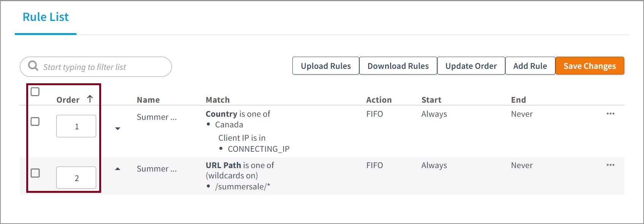644x224 pixels.
Task: Add a new rule with Add Rule
Action: [530, 66]
